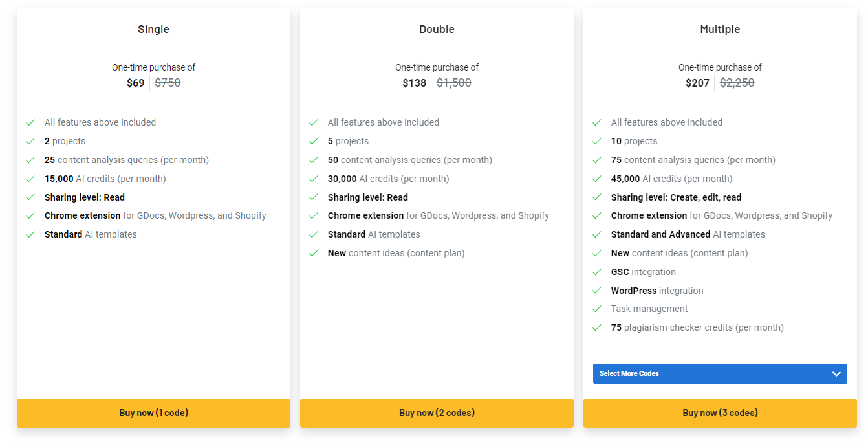Click the checkmark next to GSC integration
868x442 pixels.
597,272
